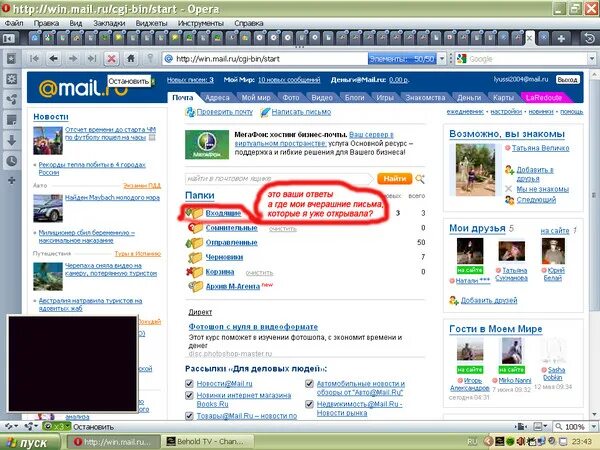Click the Выход logout button

point(567,80)
